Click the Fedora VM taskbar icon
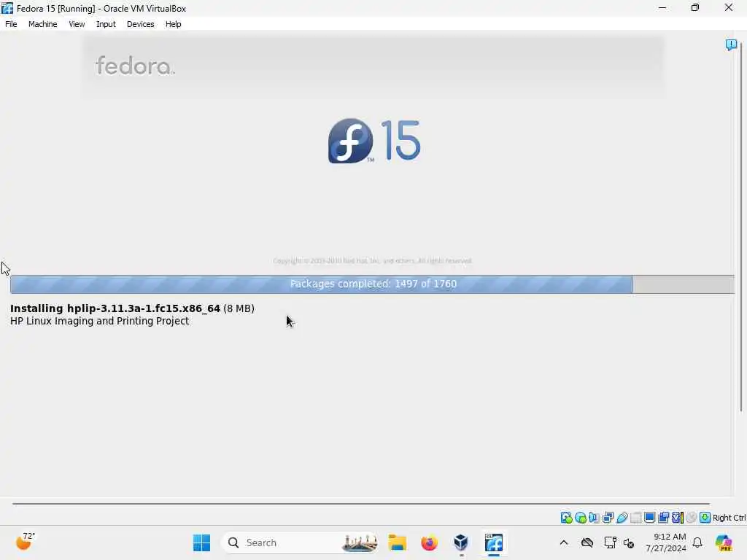This screenshot has width=747, height=560. click(x=494, y=542)
